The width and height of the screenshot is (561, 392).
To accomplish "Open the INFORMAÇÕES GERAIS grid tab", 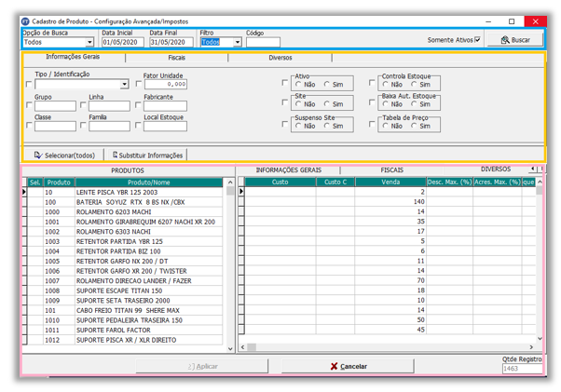I will tap(288, 170).
